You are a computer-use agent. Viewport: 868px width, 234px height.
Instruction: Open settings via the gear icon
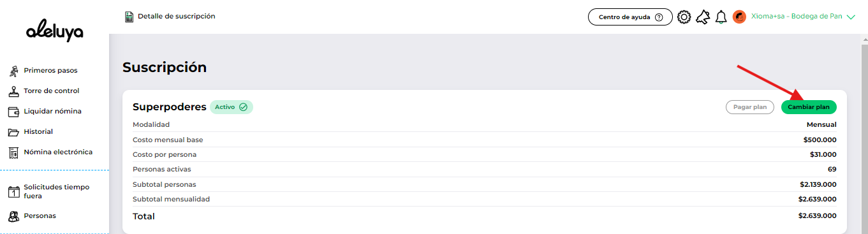(684, 17)
